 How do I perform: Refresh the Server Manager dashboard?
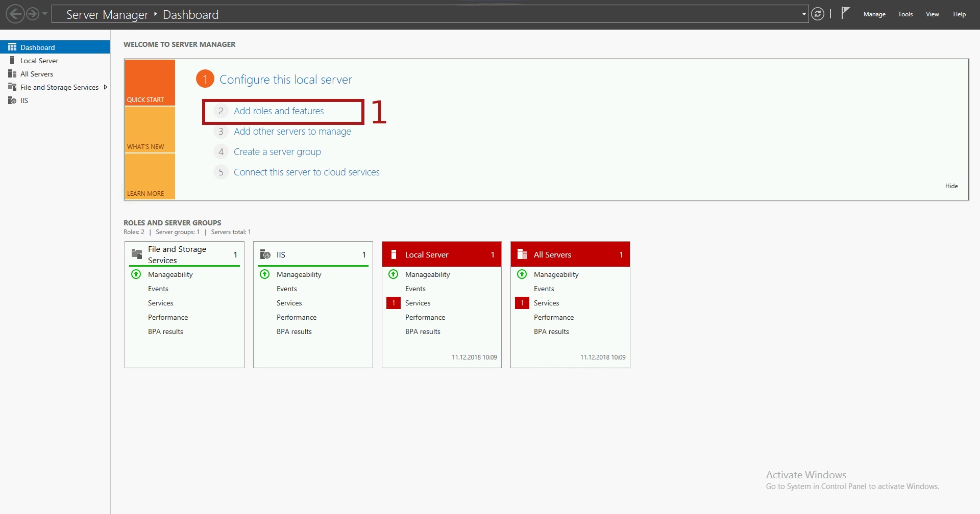point(818,14)
